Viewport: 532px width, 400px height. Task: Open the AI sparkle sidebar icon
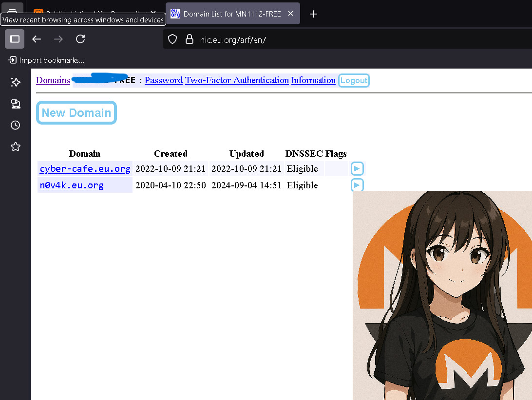point(15,82)
